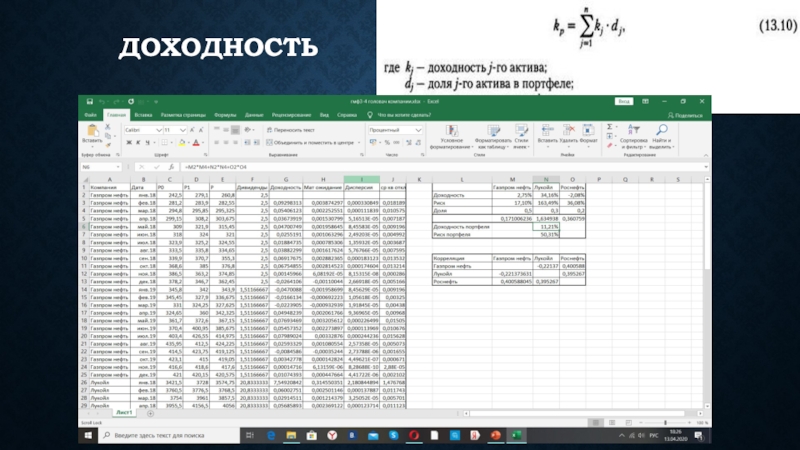Viewport: 800px width, 450px height.
Task: Align text left in the cell
Action: pos(216,143)
